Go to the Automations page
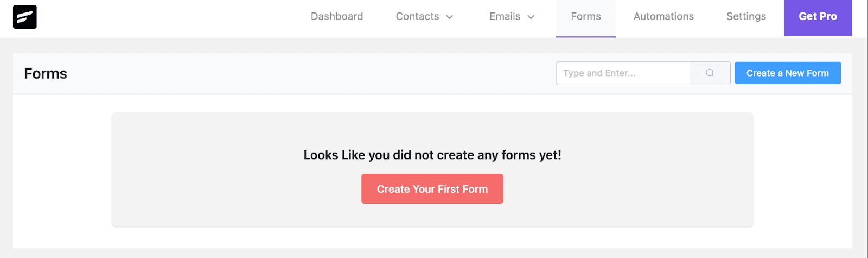 [663, 17]
